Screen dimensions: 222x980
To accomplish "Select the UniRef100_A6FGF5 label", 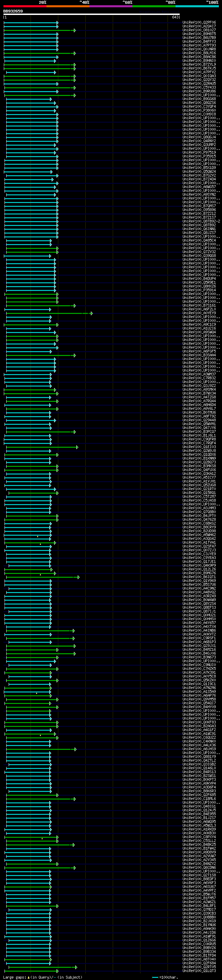I will click(x=199, y=351).
